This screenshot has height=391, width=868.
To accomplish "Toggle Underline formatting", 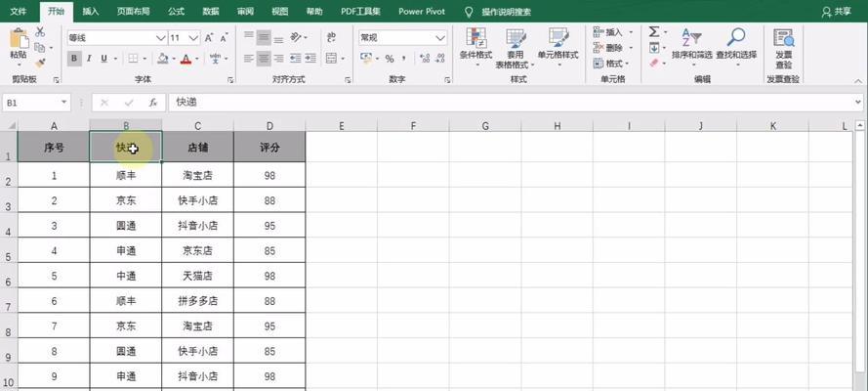I will point(104,58).
